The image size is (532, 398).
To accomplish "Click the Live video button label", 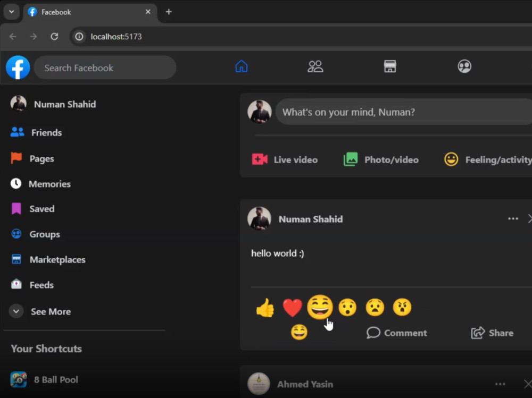I will (x=295, y=159).
